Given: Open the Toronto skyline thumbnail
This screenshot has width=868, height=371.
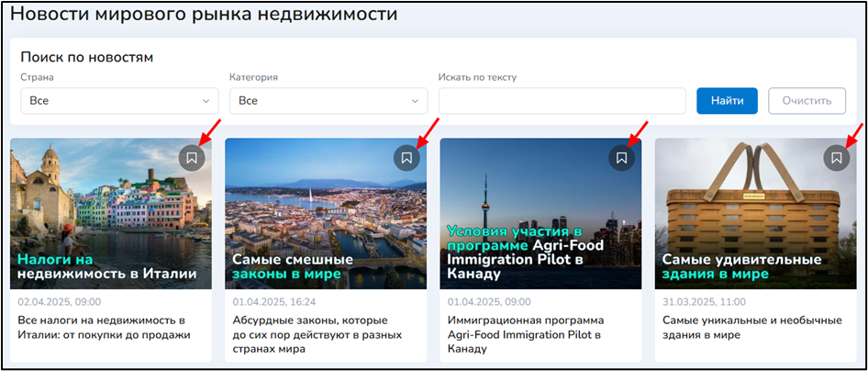Looking at the screenshot, I should click(x=540, y=213).
